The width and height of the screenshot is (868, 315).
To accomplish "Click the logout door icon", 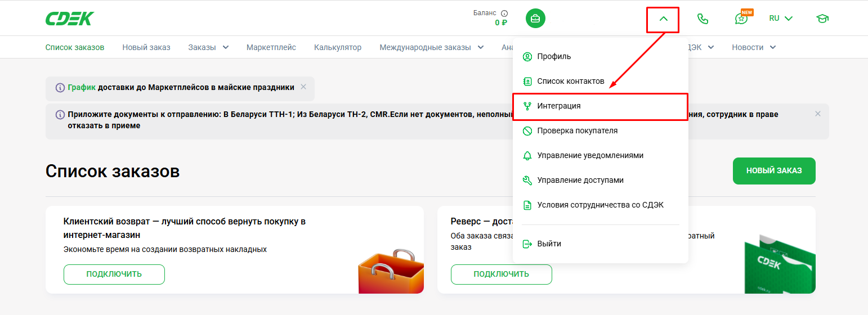I will [x=527, y=244].
